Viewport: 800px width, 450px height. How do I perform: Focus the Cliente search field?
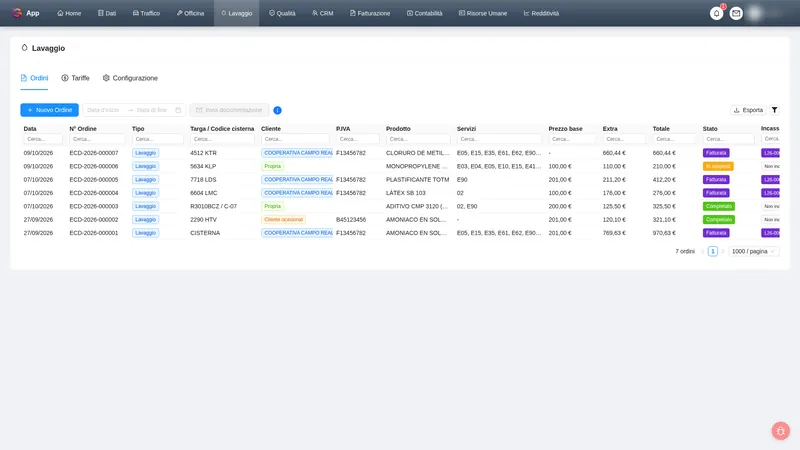tap(295, 139)
